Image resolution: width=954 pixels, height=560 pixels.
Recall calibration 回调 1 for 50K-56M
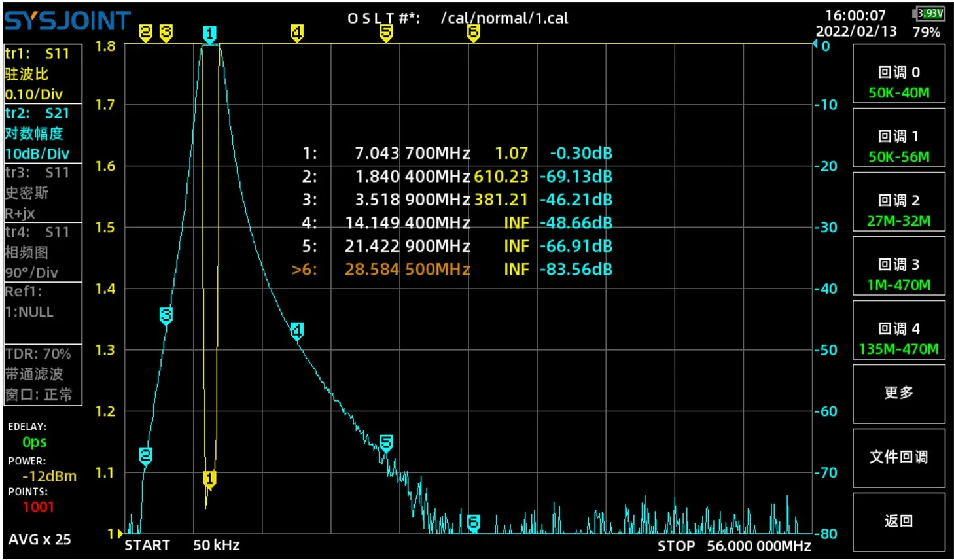tap(898, 138)
